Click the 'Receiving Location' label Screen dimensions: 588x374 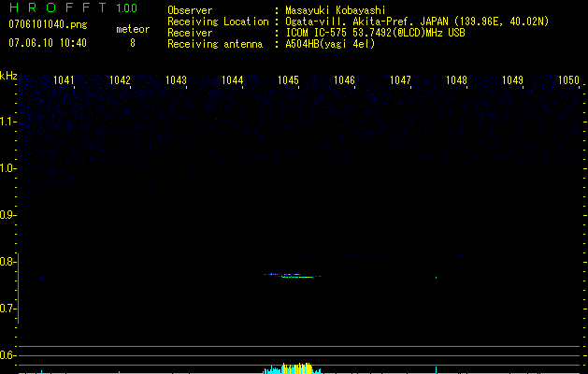pos(218,22)
